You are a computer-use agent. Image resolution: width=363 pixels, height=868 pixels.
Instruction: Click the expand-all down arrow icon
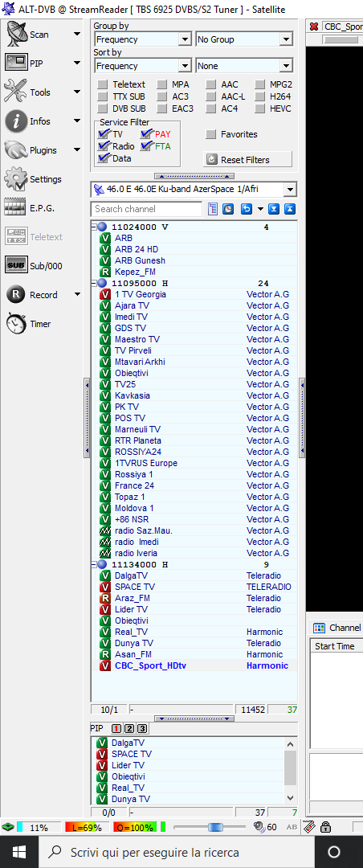pos(273,209)
